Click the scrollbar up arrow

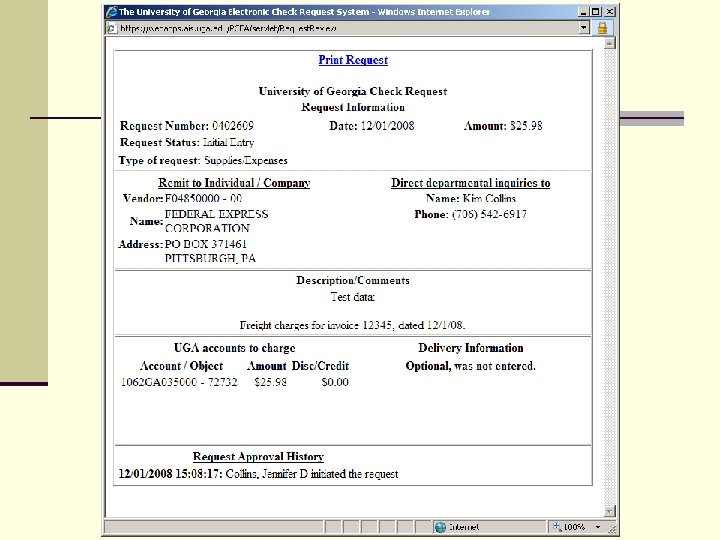point(609,44)
